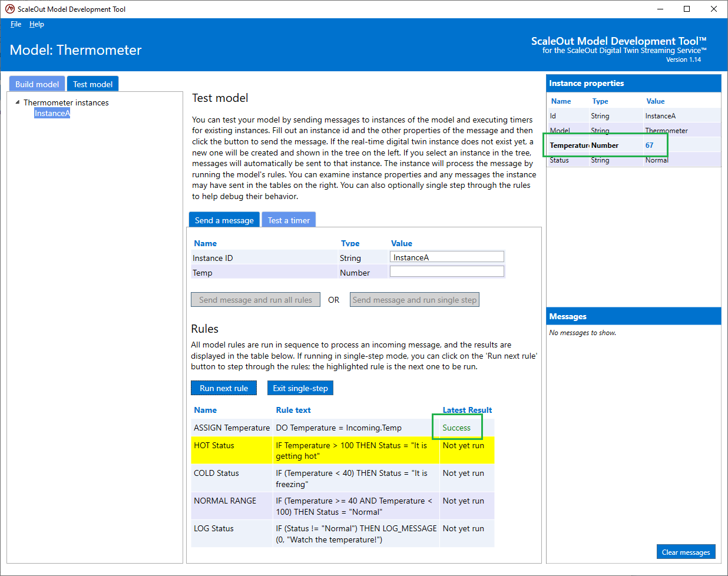Viewport: 728px width, 576px height.
Task: Click the Temperature value 67 in properties
Action: [x=649, y=145]
